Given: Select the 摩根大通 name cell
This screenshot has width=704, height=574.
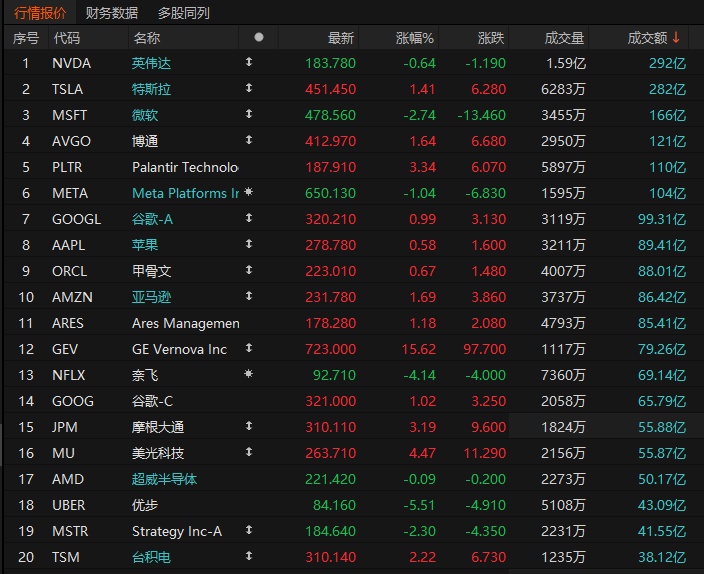Looking at the screenshot, I should [x=158, y=427].
